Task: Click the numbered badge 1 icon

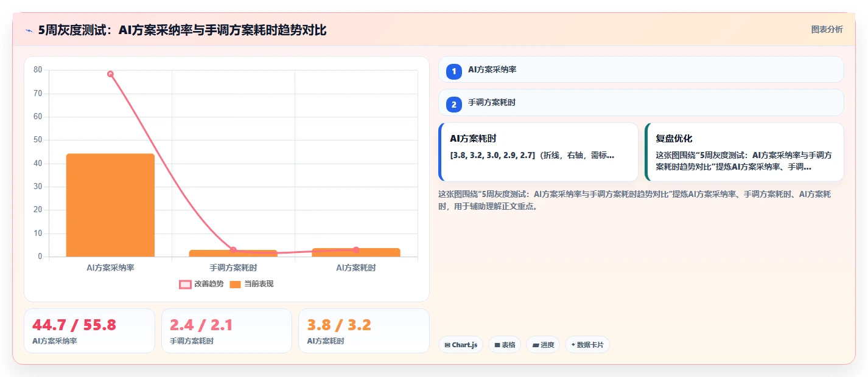Action: click(454, 72)
